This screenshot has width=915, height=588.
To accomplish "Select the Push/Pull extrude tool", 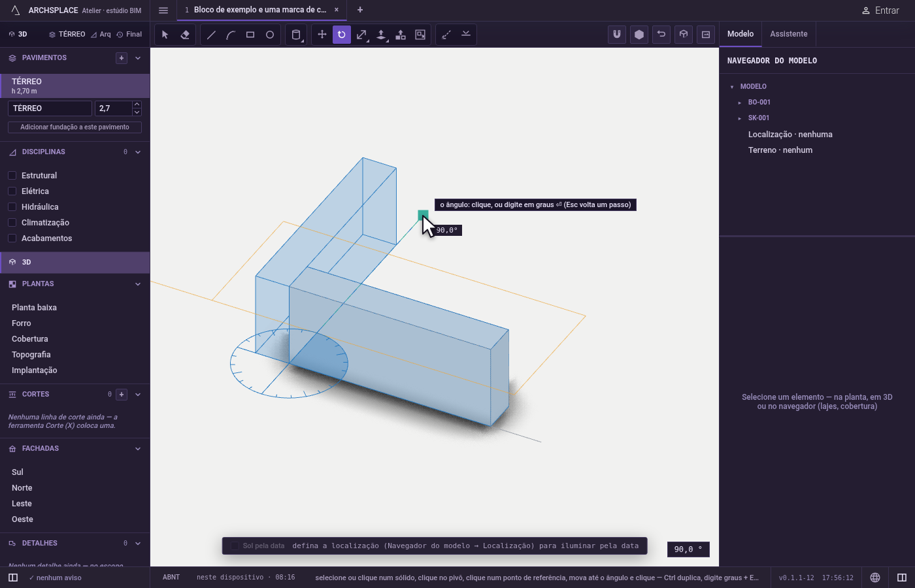I will point(381,35).
